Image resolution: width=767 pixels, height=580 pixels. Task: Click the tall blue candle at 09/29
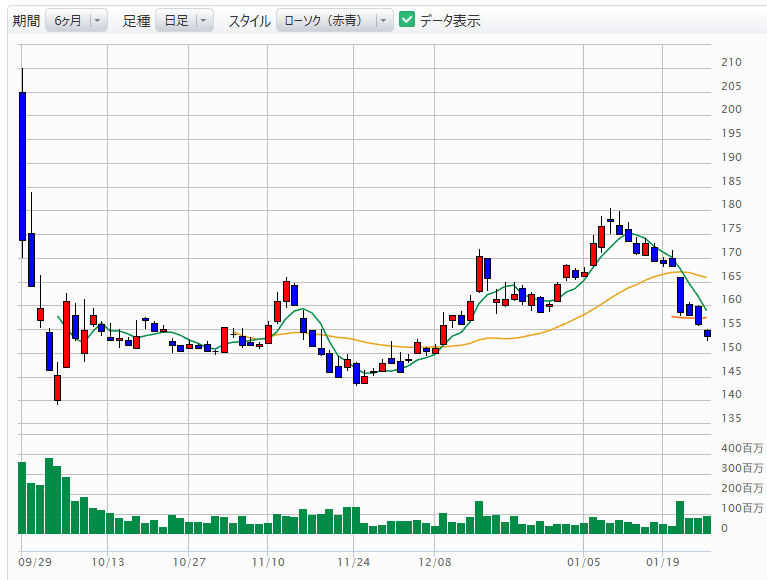click(x=22, y=165)
